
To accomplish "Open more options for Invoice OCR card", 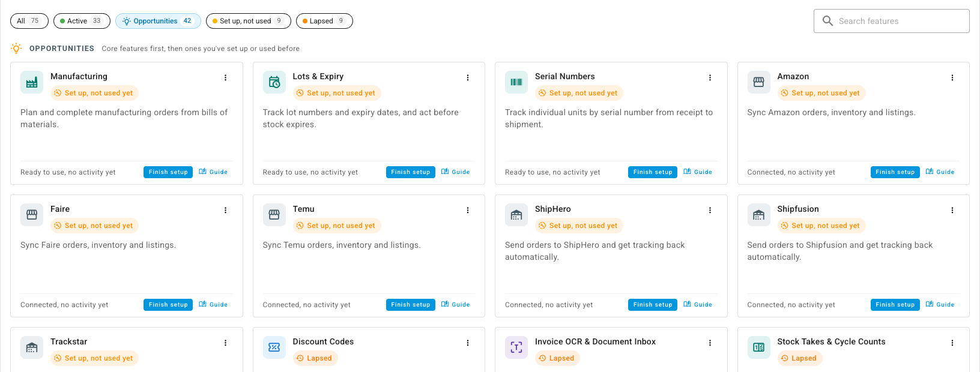I will point(710,343).
